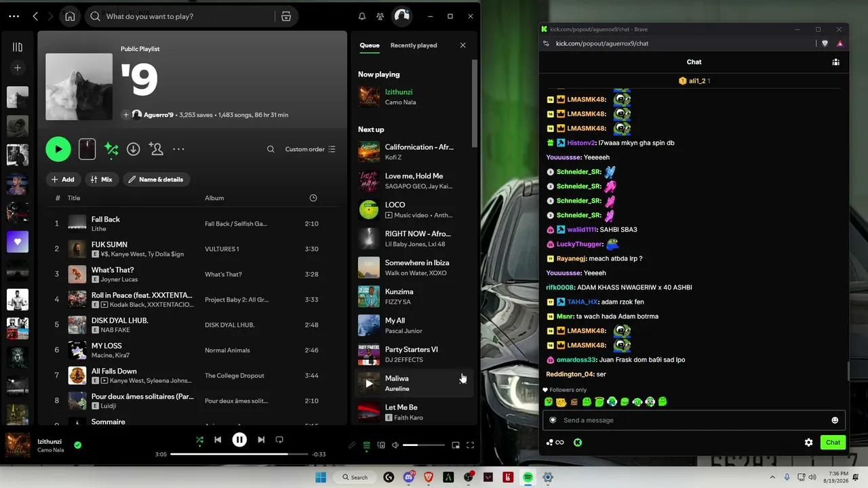Create a new playlist with plus icon
The width and height of the screenshot is (868, 488).
(x=18, y=68)
